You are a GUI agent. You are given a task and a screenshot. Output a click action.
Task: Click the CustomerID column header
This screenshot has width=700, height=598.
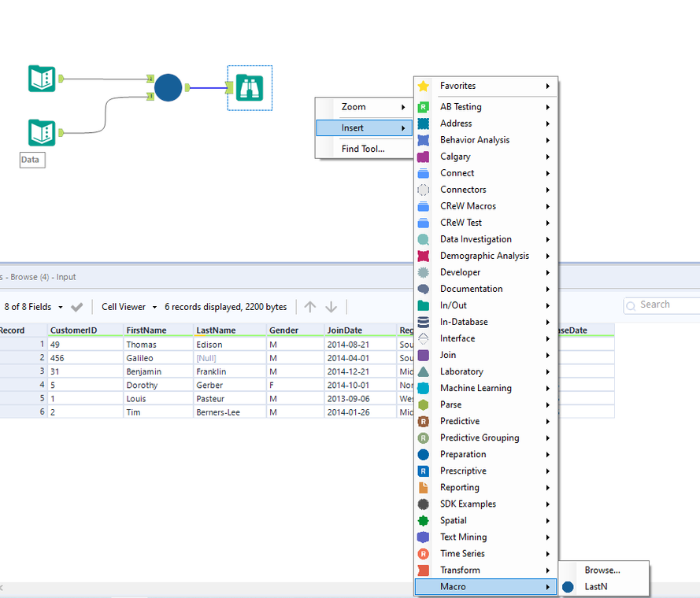pyautogui.click(x=73, y=330)
